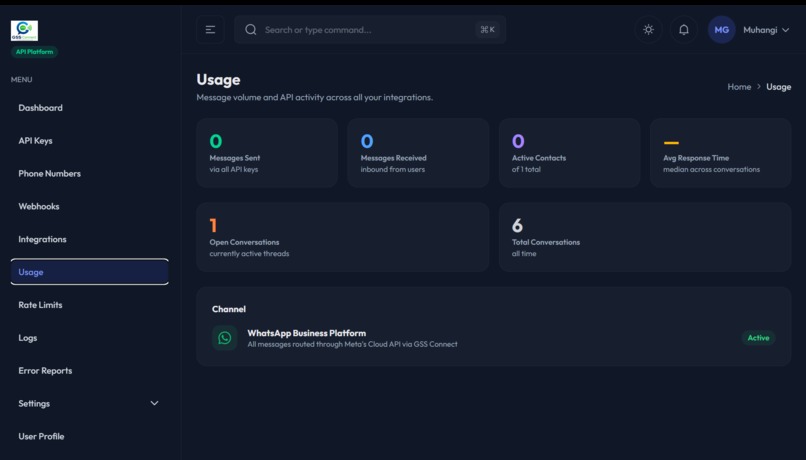
Task: Click the search magnifier icon
Action: tap(251, 30)
